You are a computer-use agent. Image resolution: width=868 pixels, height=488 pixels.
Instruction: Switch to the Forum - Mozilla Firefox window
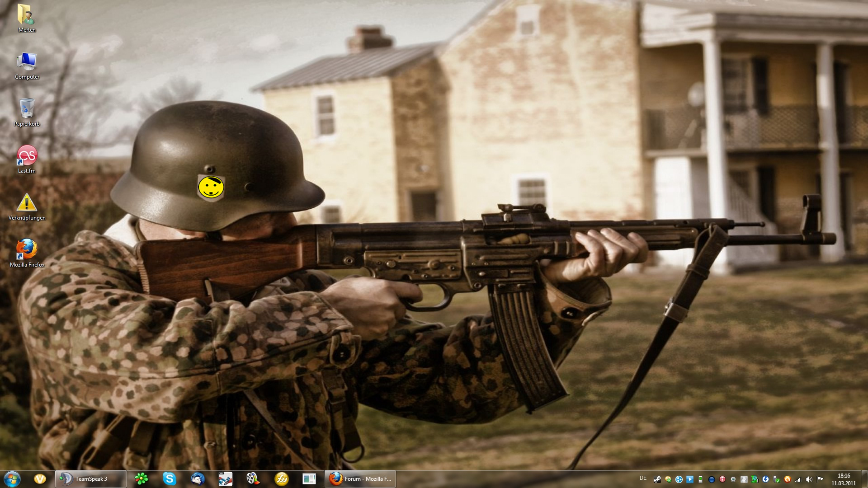tap(360, 479)
